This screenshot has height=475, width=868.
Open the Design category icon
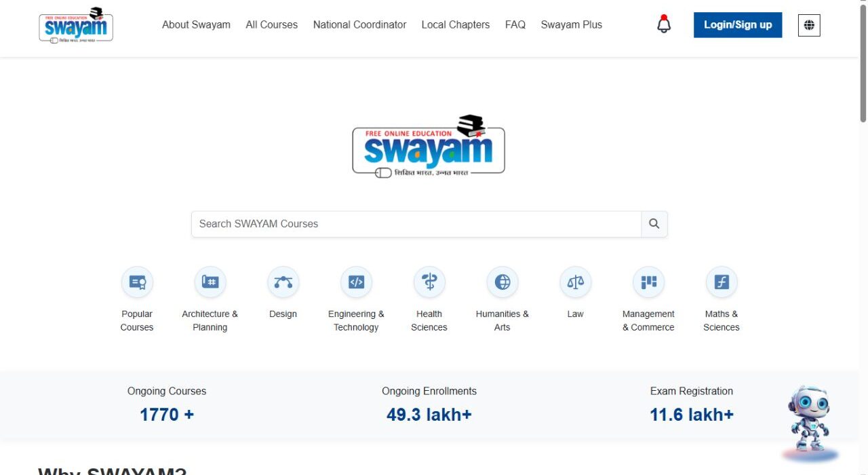[283, 282]
